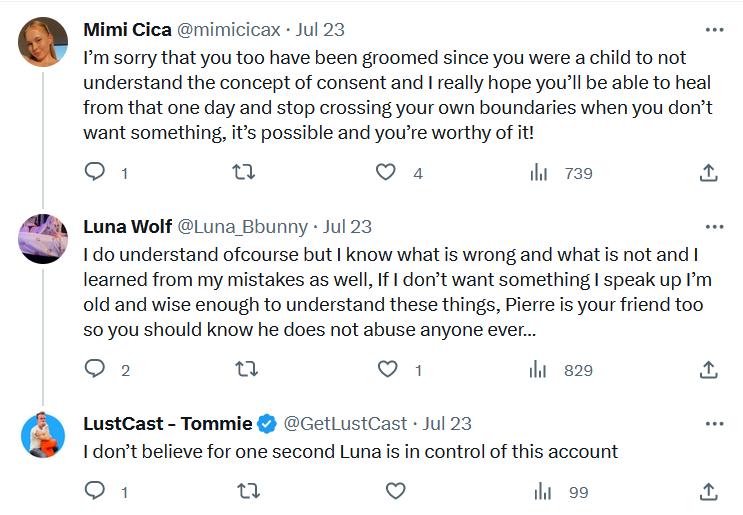View analytics of Mimi Cica's tweet
Image resolution: width=743 pixels, height=515 pixels.
click(540, 173)
